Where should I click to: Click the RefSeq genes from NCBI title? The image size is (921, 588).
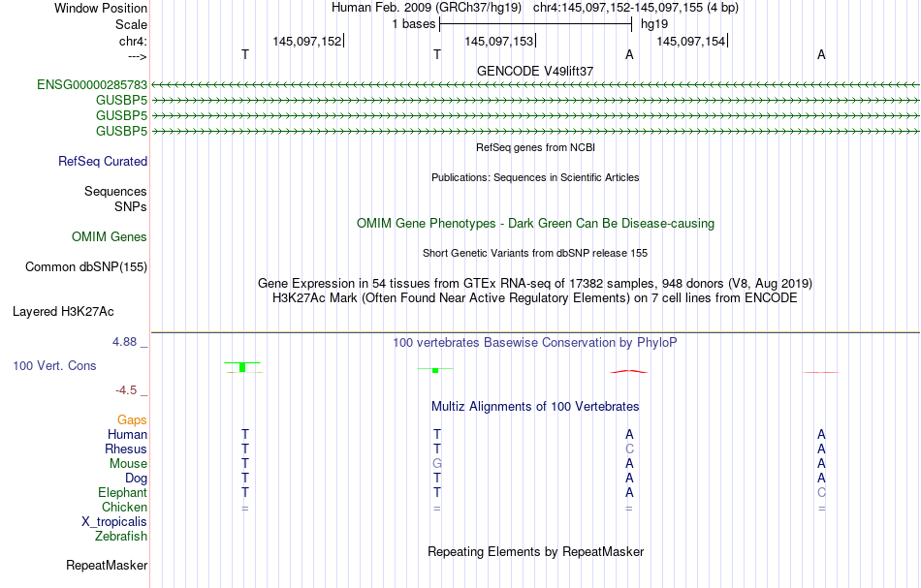tap(535, 147)
